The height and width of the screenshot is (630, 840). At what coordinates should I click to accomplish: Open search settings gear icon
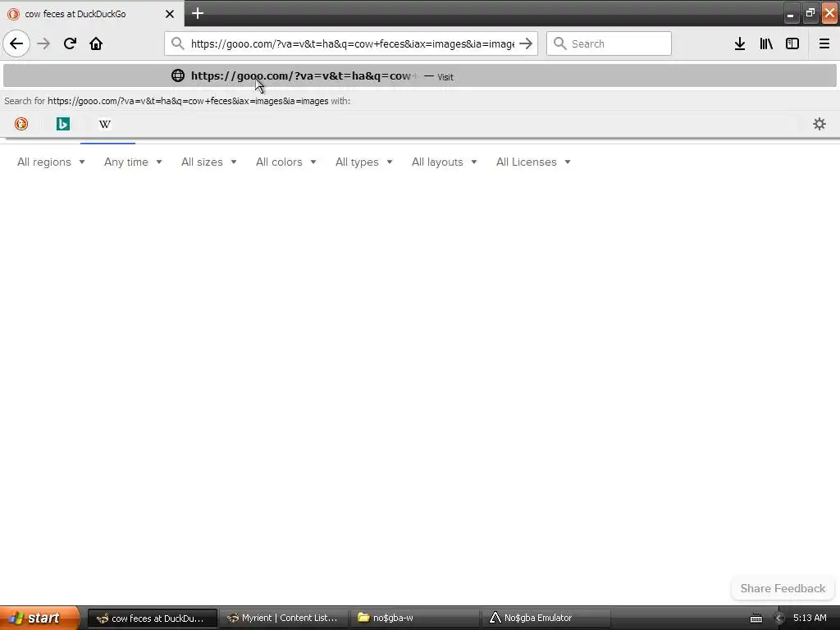819,124
